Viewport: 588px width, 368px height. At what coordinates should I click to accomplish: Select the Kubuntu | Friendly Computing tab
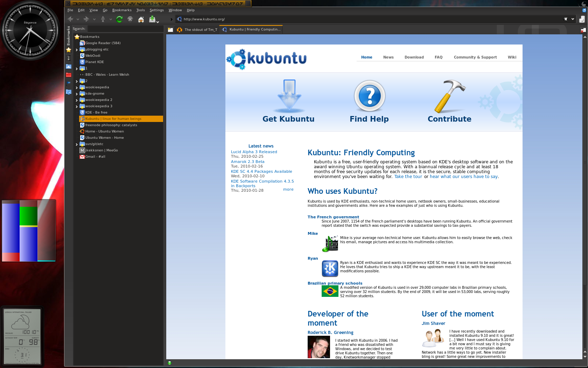tap(251, 29)
